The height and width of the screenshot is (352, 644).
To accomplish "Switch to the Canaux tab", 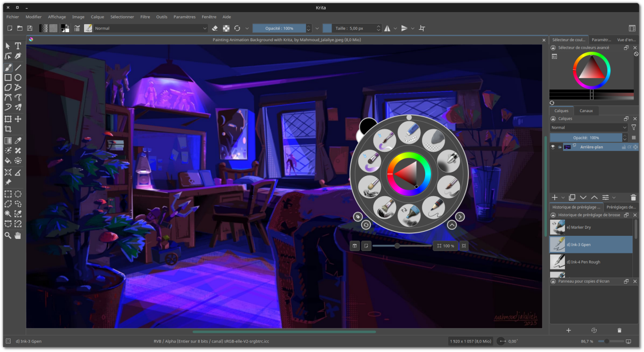I will 586,111.
